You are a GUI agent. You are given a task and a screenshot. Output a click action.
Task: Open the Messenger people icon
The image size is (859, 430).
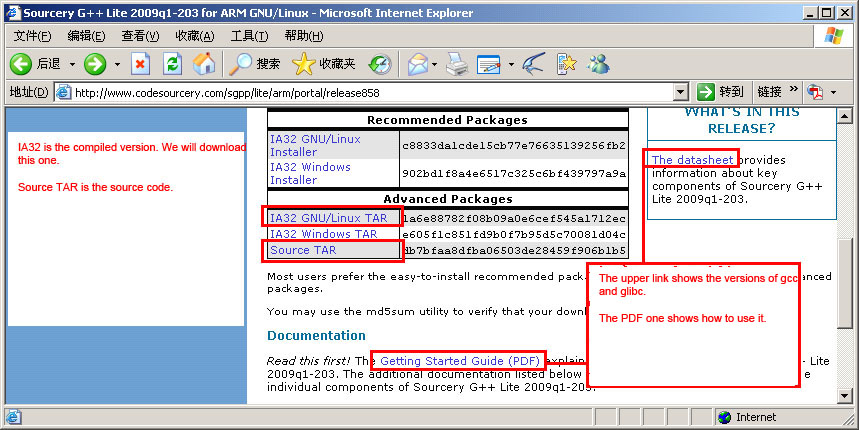(x=598, y=64)
